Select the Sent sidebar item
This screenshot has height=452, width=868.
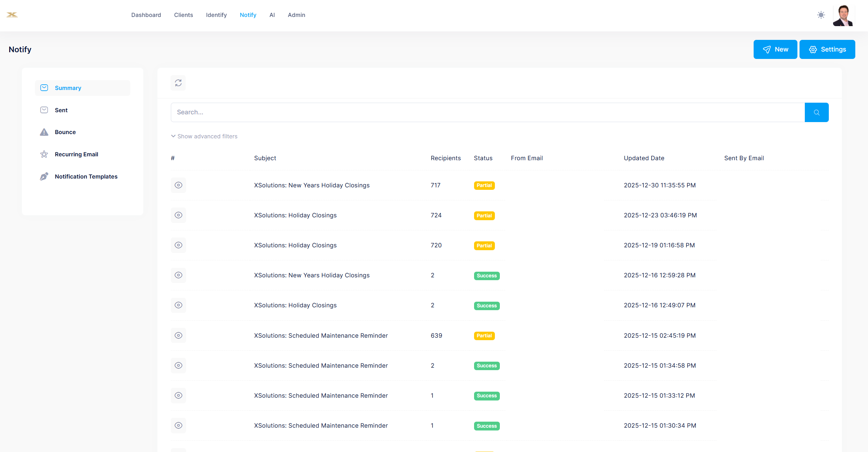coord(61,110)
